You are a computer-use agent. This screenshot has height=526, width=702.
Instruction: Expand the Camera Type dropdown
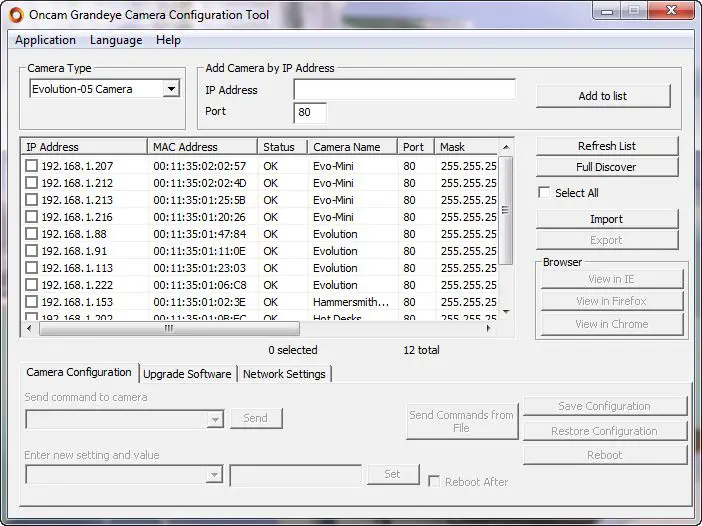click(171, 89)
